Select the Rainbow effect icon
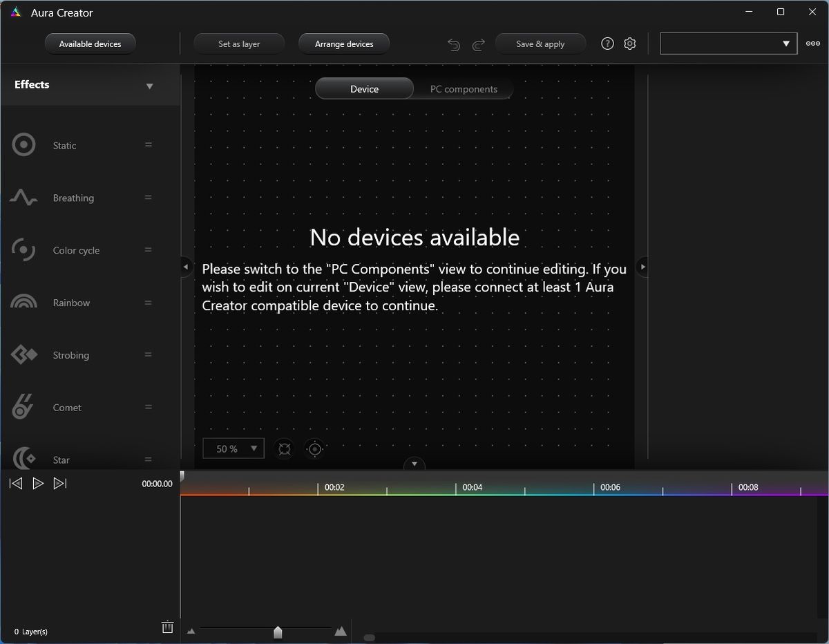 coord(23,303)
